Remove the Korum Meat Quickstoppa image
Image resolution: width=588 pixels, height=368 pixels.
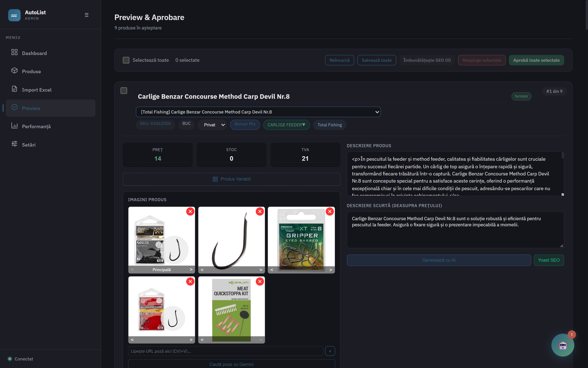[x=260, y=282]
